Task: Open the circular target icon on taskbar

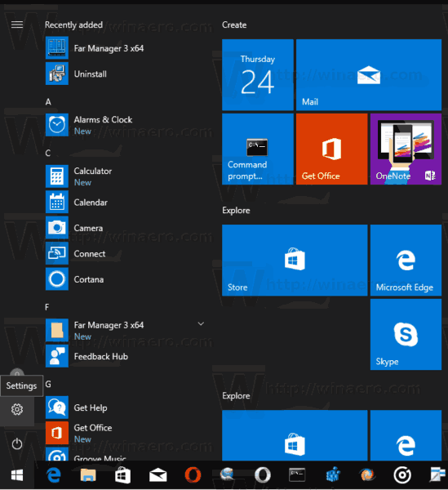Action: [x=402, y=475]
